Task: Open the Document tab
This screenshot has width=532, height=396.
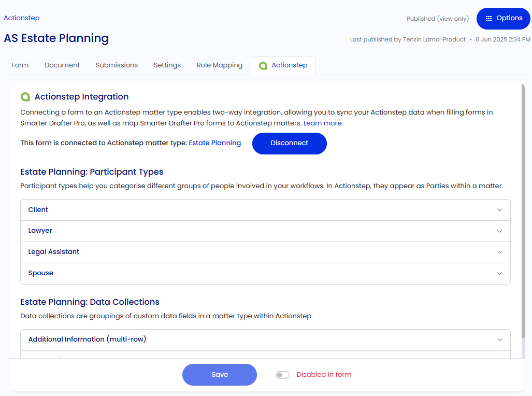Action: click(x=62, y=65)
